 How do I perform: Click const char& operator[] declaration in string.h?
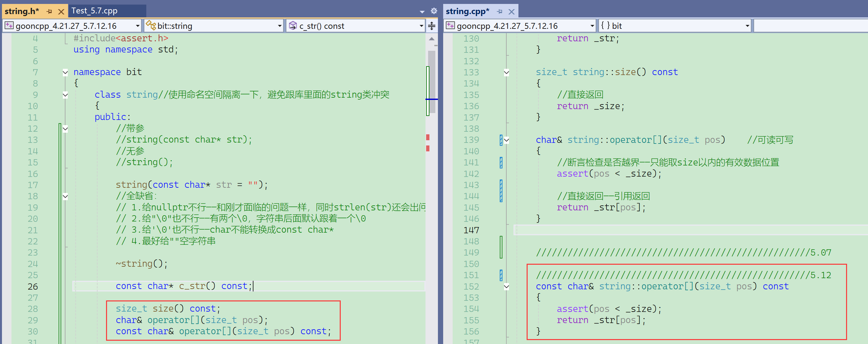[224, 331]
